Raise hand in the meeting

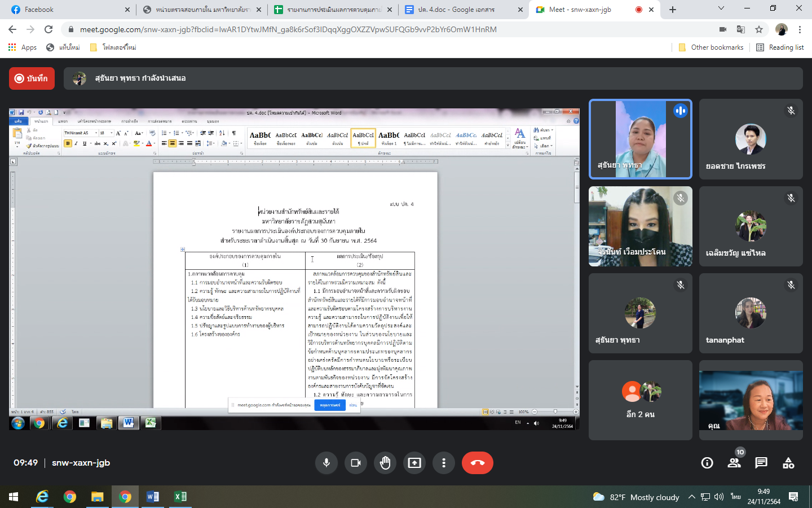[385, 463]
